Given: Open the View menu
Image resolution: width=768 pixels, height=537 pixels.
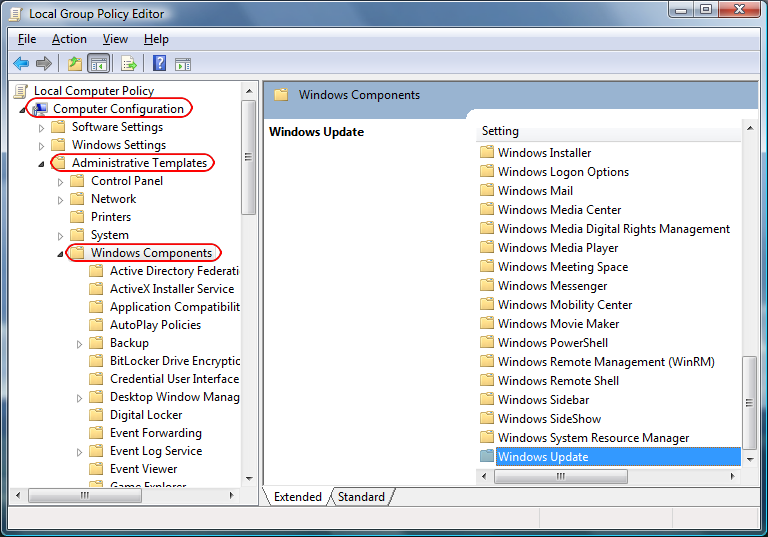Looking at the screenshot, I should pos(115,39).
